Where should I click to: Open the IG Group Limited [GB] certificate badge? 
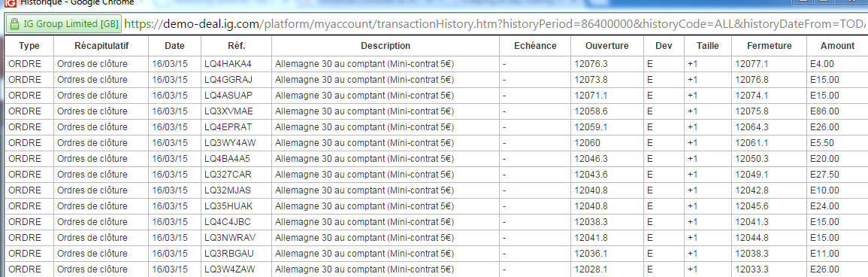(63, 24)
